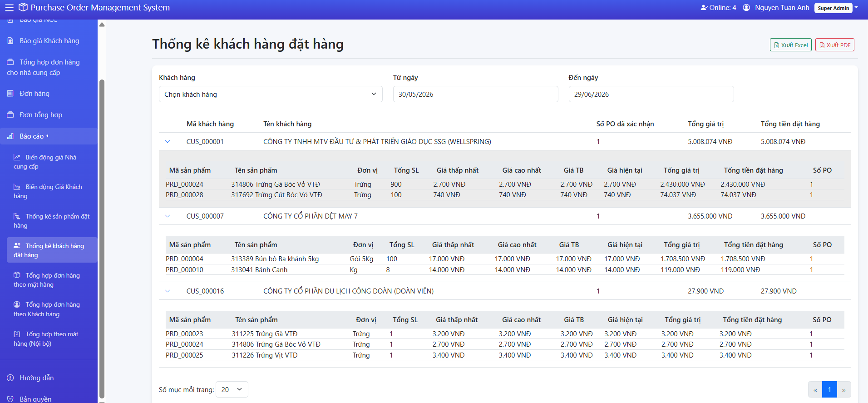Click the Tổng hợp đơn hàng theo mặt hàng icon
Image resolution: width=868 pixels, height=403 pixels.
point(17,275)
